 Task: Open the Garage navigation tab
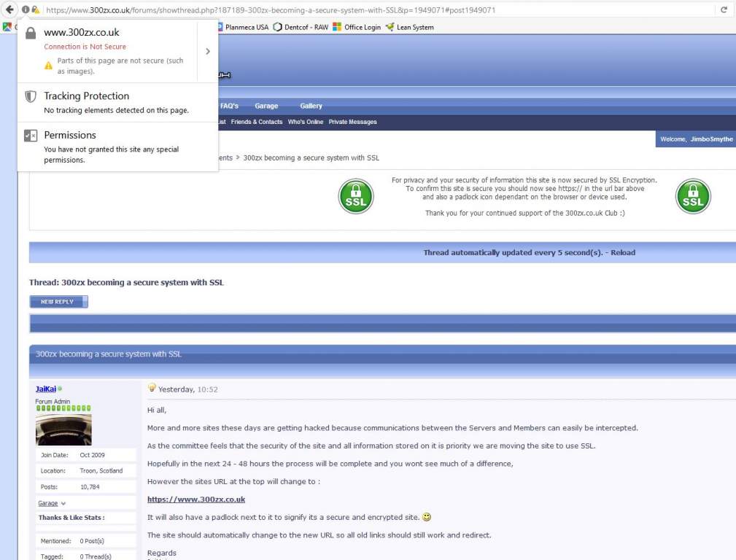coord(266,106)
